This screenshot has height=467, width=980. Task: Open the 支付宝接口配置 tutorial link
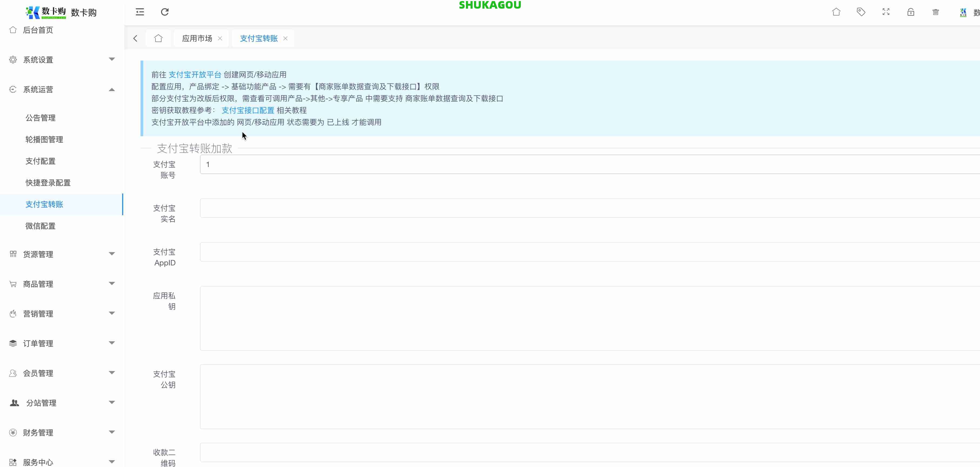(248, 110)
